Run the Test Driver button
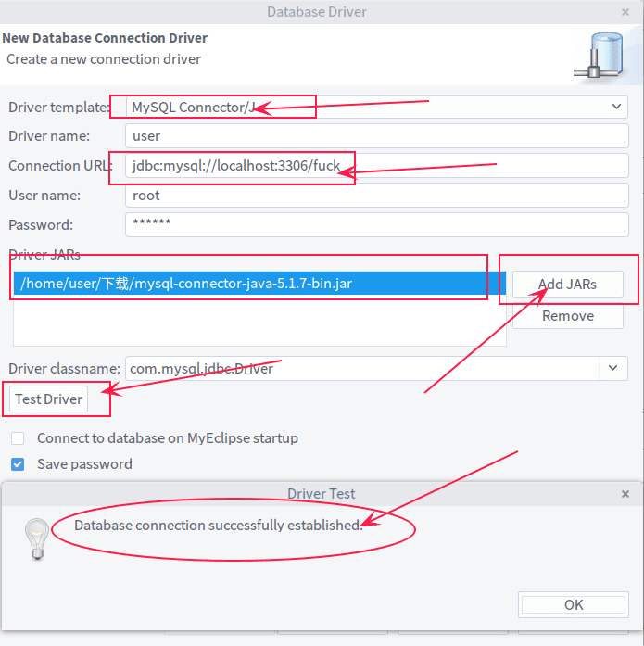The height and width of the screenshot is (646, 644). pyautogui.click(x=49, y=399)
